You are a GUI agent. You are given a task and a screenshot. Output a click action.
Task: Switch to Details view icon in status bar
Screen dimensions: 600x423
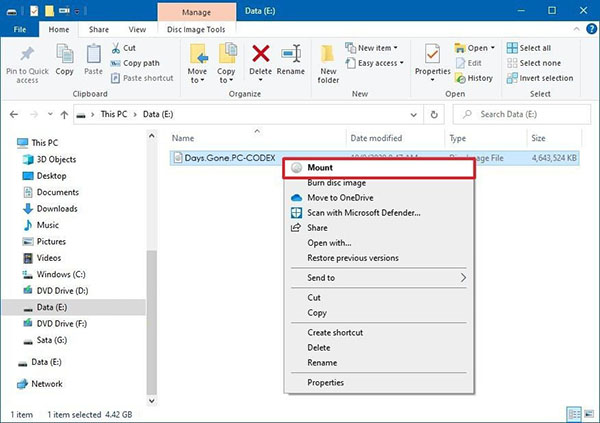(574, 414)
